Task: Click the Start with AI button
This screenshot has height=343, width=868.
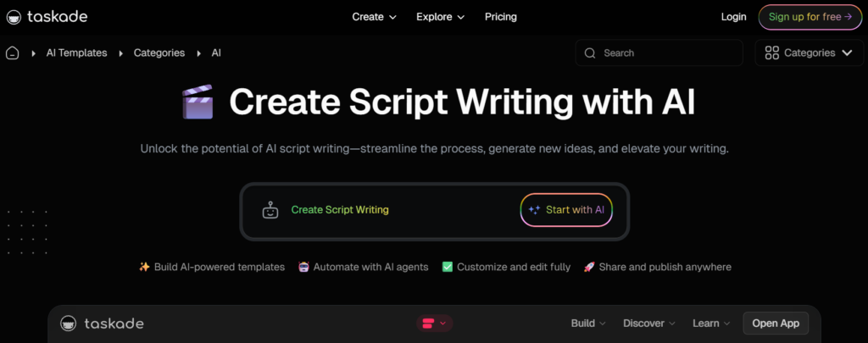Action: [x=566, y=210]
